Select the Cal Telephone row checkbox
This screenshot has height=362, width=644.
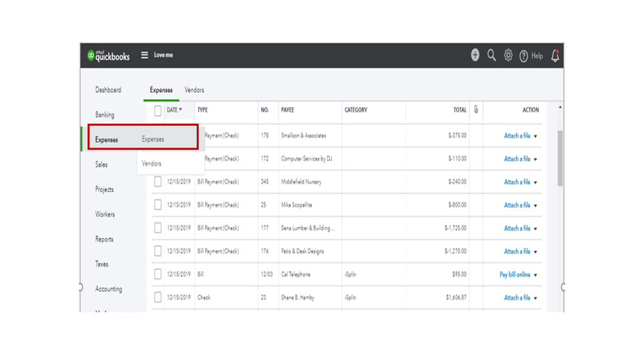(x=158, y=274)
